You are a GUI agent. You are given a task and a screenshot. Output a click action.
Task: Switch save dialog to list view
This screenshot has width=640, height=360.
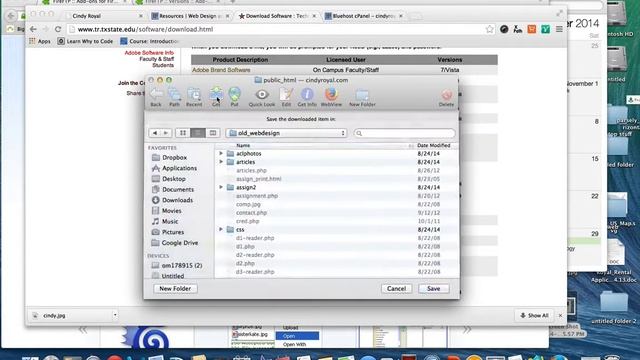coord(198,133)
